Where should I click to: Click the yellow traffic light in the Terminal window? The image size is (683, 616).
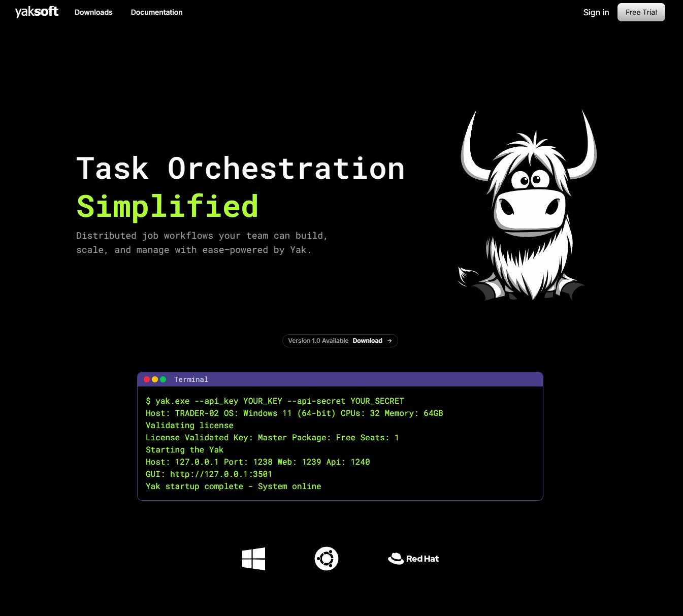coord(154,379)
